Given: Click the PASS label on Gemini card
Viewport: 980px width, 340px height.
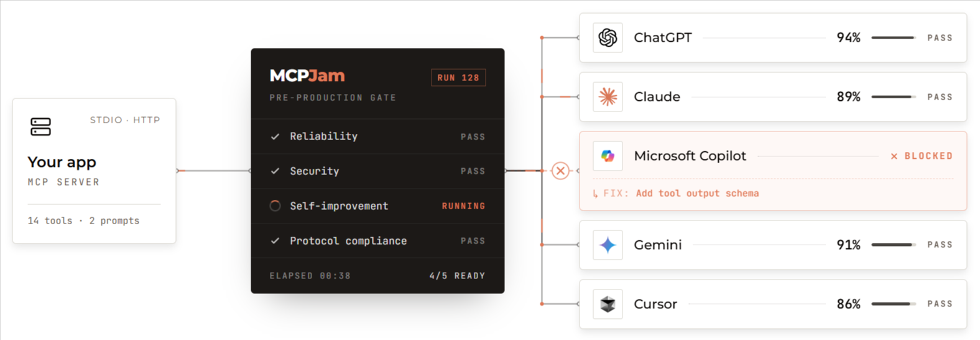Looking at the screenshot, I should click(x=940, y=245).
